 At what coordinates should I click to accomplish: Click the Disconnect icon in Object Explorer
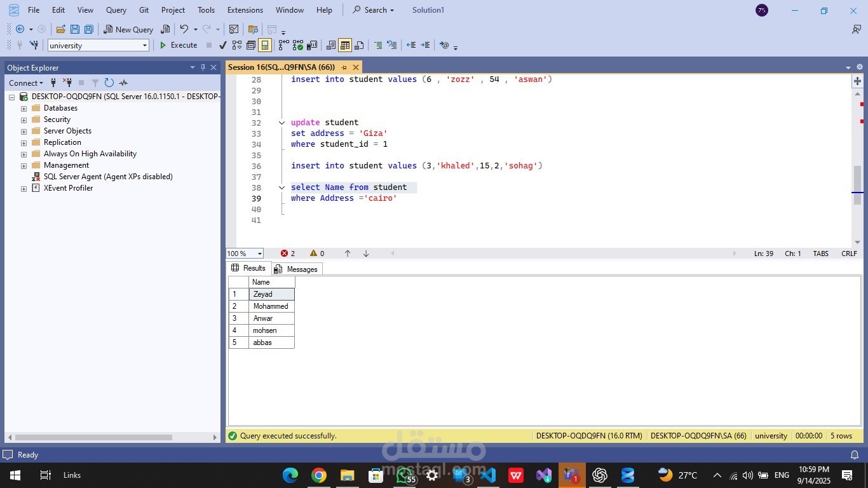coord(67,83)
